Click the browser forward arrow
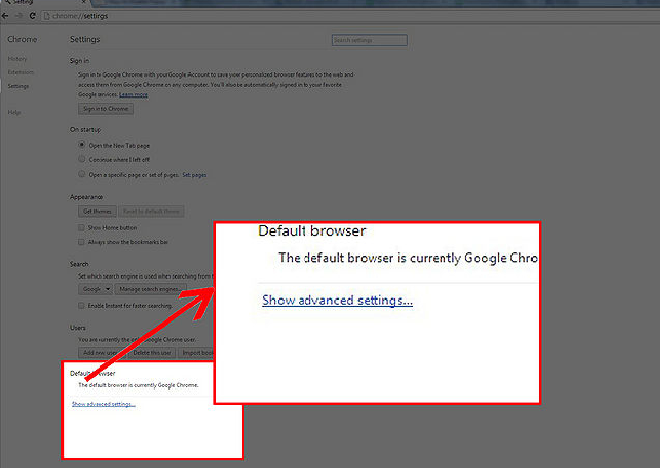This screenshot has height=469, width=660. [x=19, y=16]
